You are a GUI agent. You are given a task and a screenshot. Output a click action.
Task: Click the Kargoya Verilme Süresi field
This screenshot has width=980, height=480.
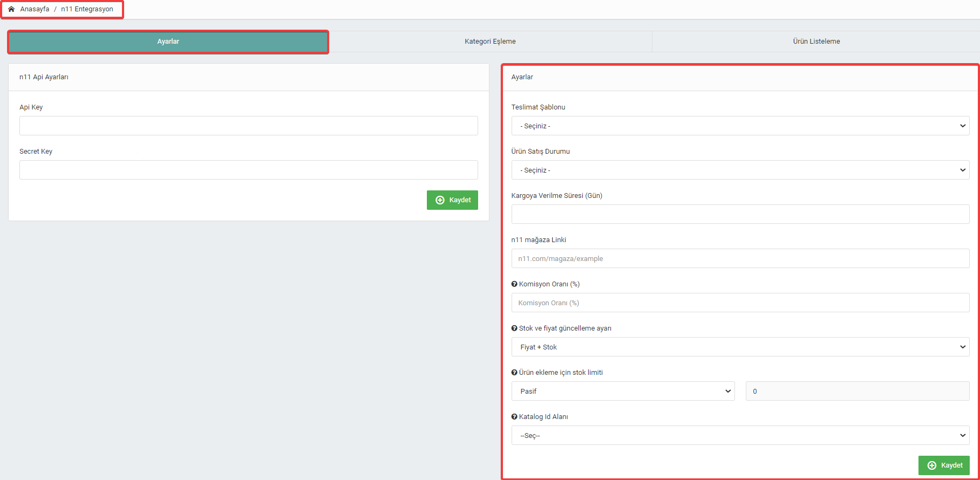740,214
